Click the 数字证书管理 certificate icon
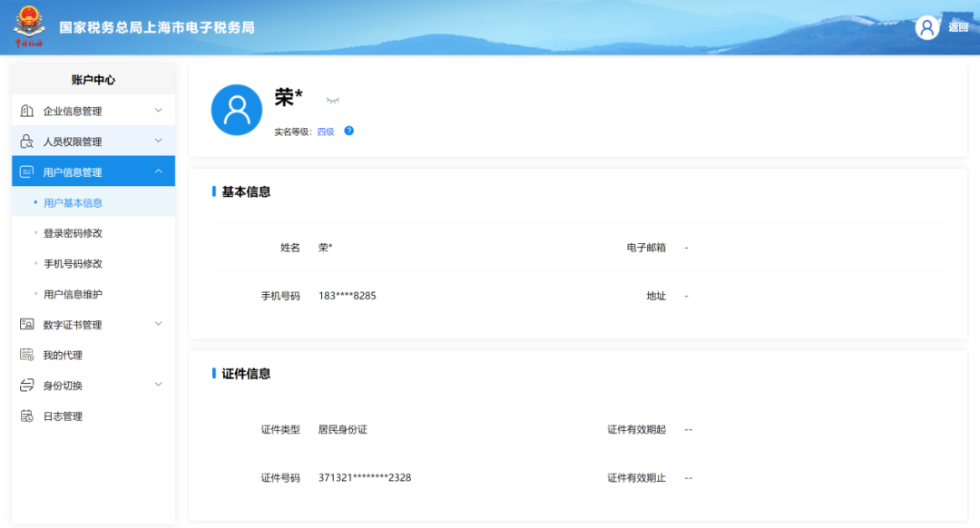 click(26, 324)
